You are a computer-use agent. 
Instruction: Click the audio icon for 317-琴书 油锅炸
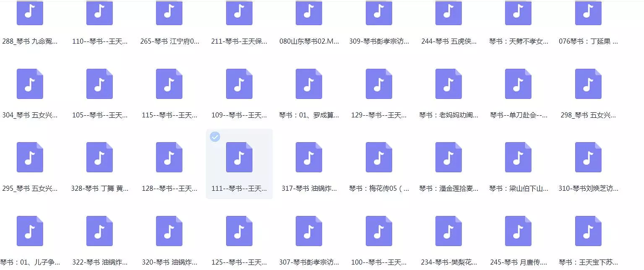pyautogui.click(x=309, y=157)
